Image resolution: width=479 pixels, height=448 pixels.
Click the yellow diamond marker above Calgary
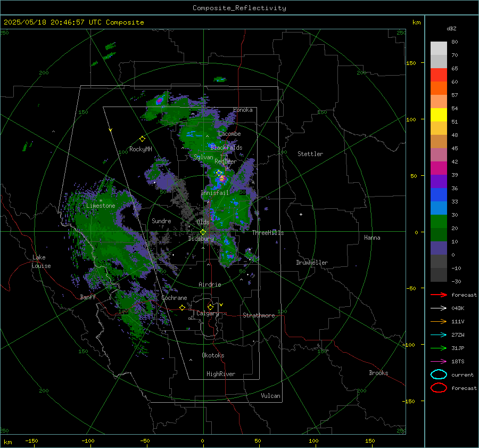click(210, 307)
